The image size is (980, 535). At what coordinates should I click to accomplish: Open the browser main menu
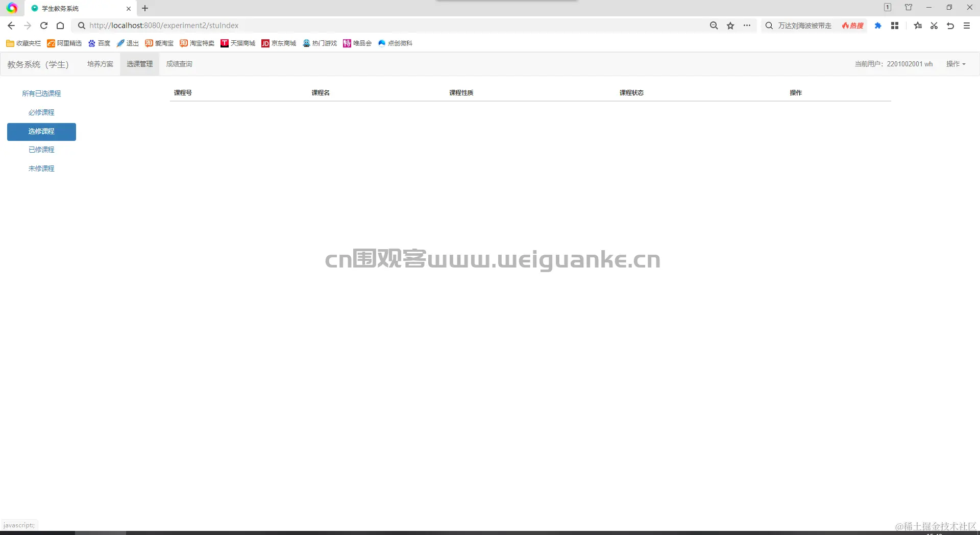pyautogui.click(x=967, y=26)
